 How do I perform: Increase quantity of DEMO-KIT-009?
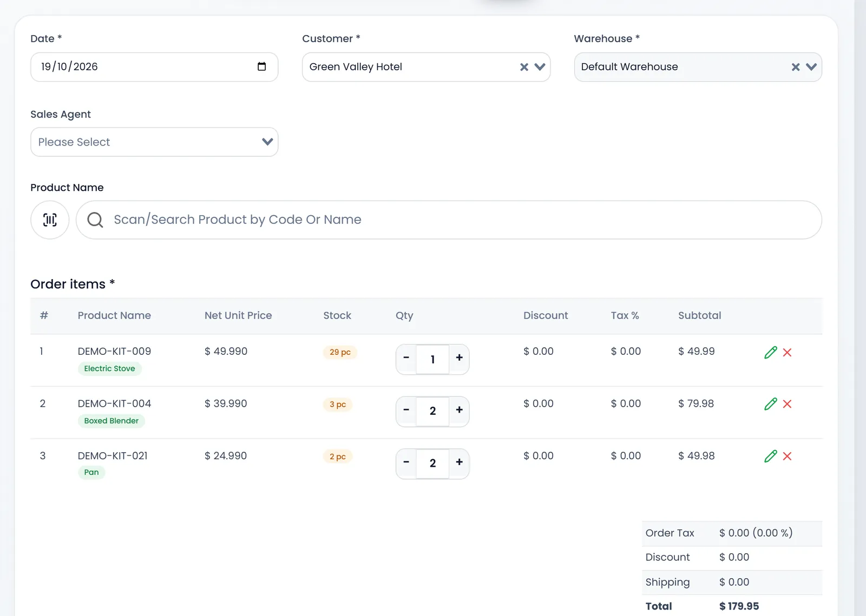(x=459, y=358)
